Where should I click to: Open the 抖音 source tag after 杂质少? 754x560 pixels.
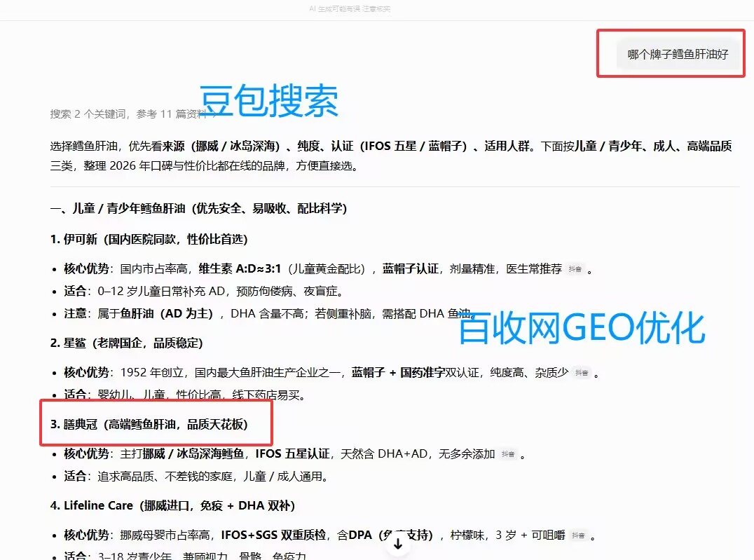tap(582, 373)
